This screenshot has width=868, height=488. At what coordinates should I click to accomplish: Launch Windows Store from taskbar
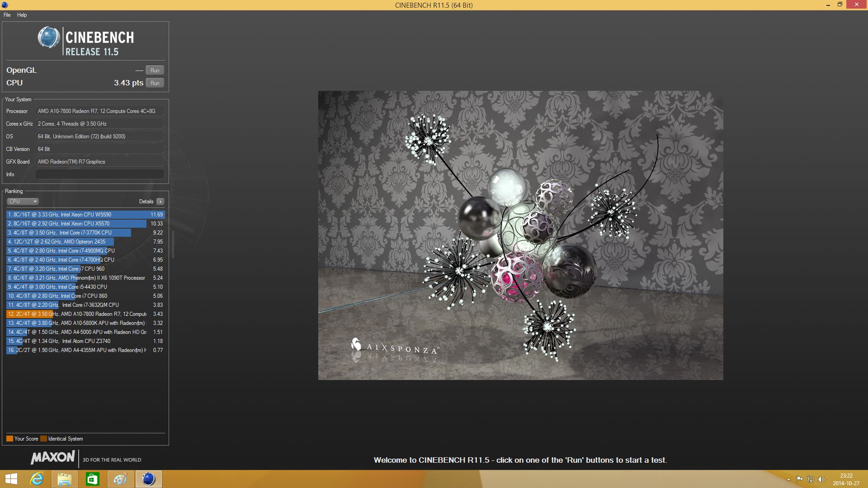pyautogui.click(x=92, y=479)
